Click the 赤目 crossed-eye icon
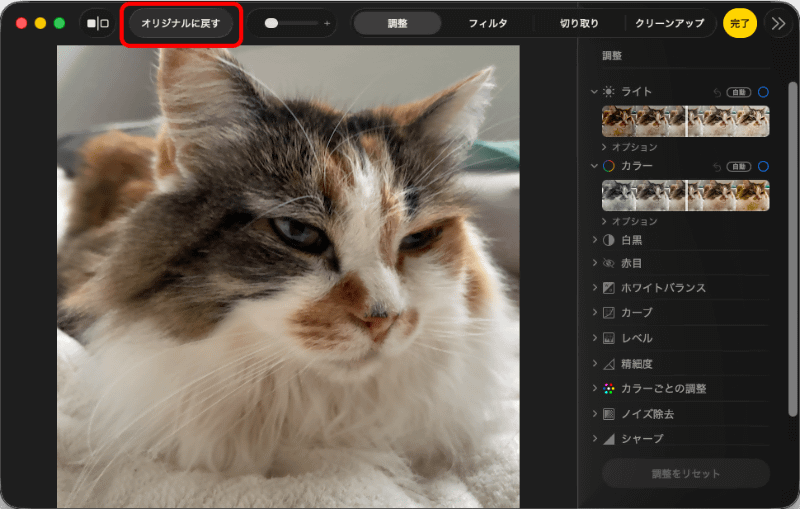The height and width of the screenshot is (509, 800). click(609, 263)
